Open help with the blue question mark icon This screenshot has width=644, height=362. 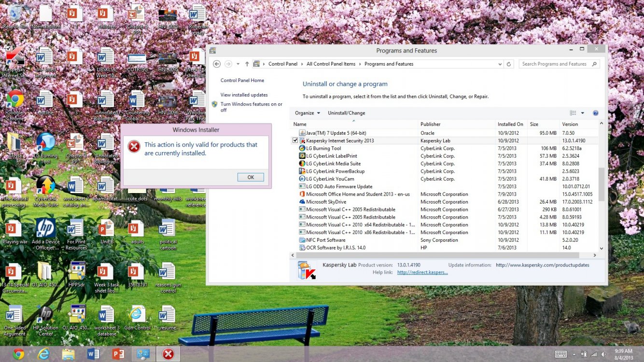coord(595,113)
